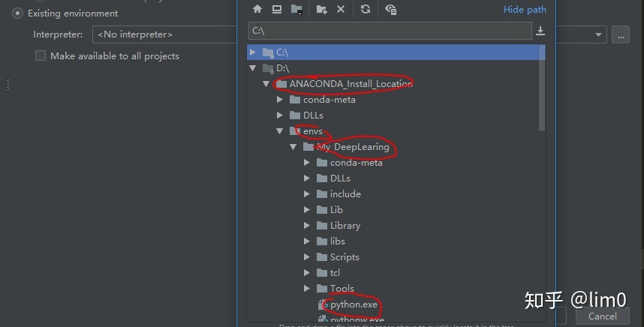The width and height of the screenshot is (644, 327).
Task: Select the Scripts folder
Action: 345,256
